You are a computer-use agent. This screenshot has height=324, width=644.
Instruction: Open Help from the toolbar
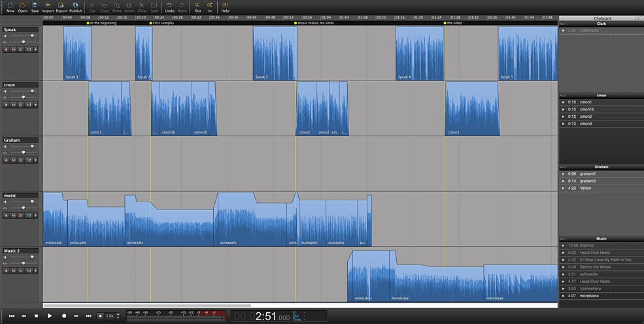(x=225, y=5)
